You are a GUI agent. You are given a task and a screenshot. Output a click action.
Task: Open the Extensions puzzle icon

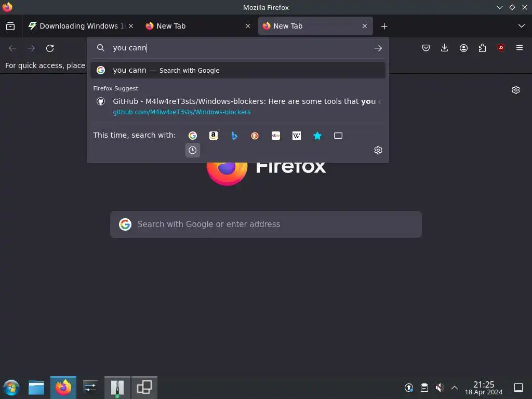(x=482, y=48)
